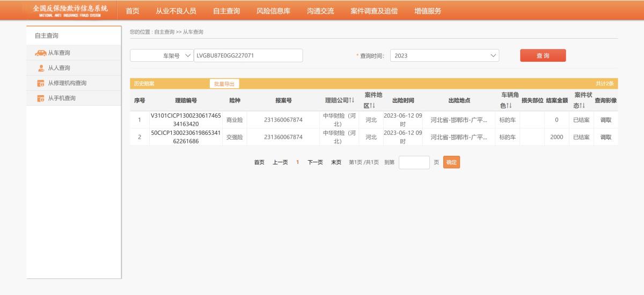
Task: Click the 历史赔案 section title
Action: [x=144, y=84]
